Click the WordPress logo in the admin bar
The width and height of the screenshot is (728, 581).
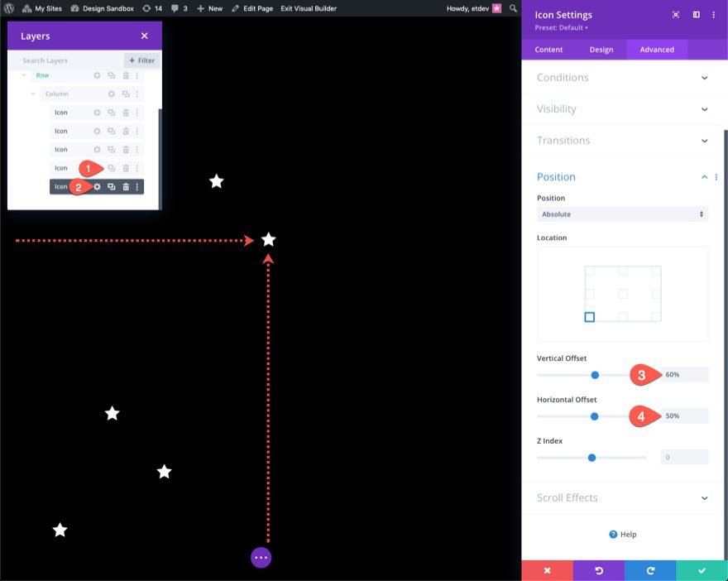pos(9,7)
